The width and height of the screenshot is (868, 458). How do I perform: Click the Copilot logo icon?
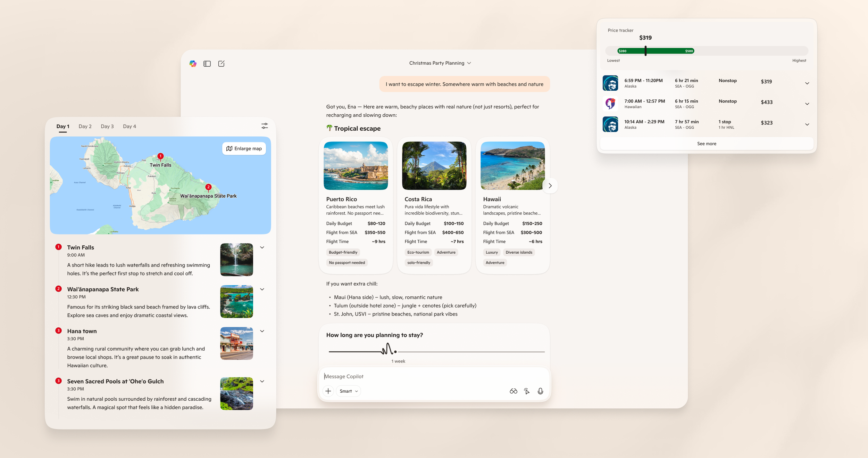pyautogui.click(x=193, y=64)
